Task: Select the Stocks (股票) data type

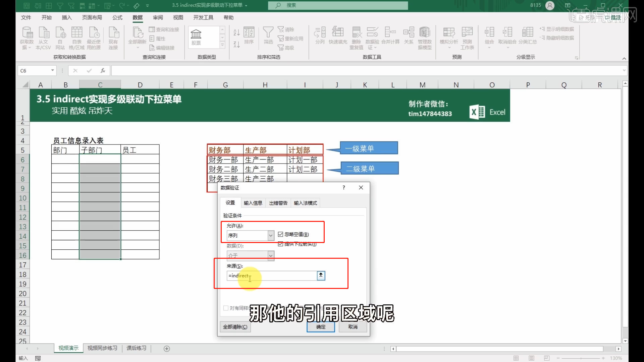Action: [x=196, y=37]
